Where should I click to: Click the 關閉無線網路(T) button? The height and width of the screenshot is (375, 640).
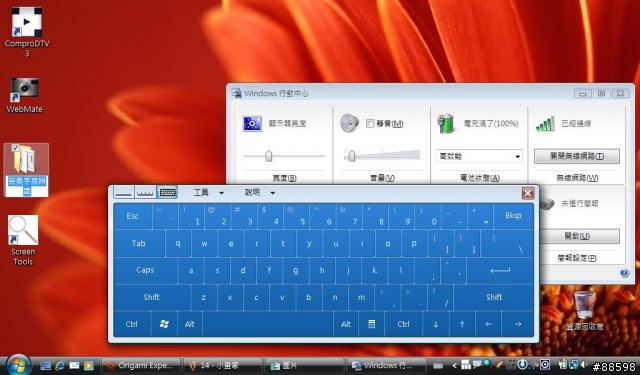point(577,156)
